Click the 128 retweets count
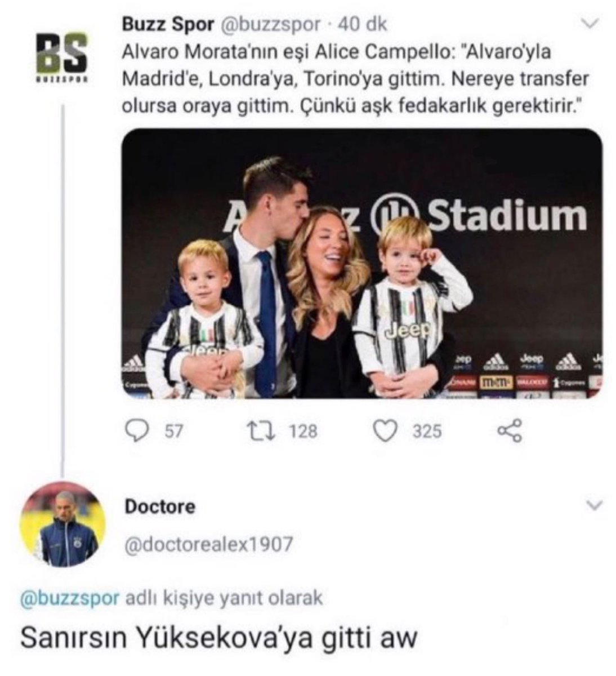Viewport: 616px width, 676px height. click(x=303, y=432)
